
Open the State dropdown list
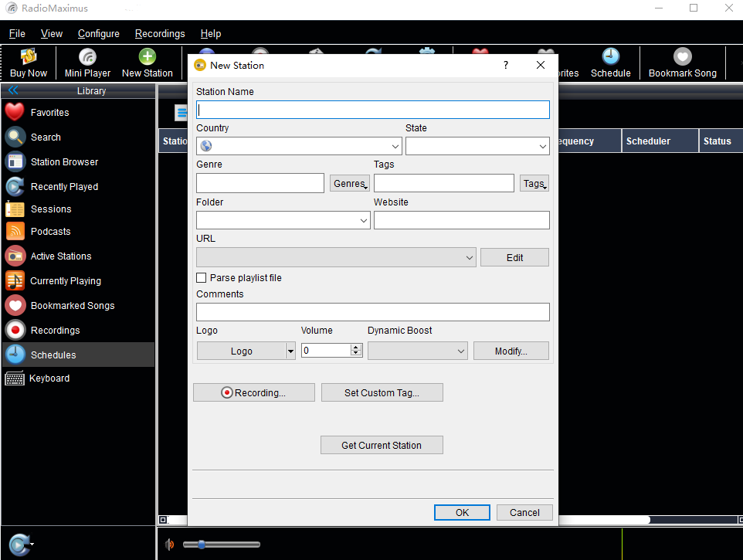click(x=543, y=146)
